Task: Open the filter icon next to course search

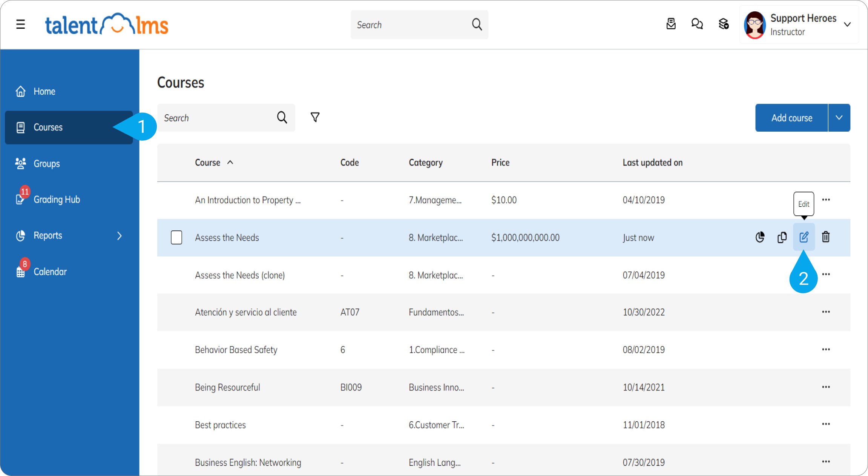Action: point(315,117)
